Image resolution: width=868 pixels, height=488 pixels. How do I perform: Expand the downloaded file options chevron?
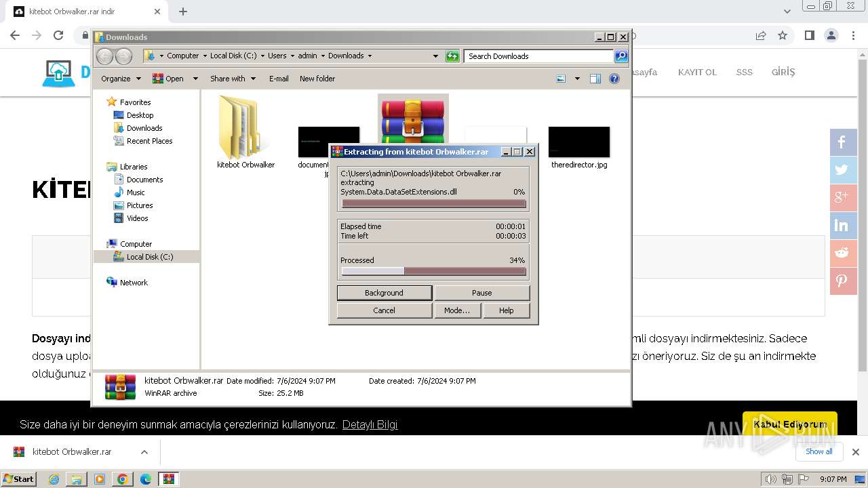coord(144,452)
